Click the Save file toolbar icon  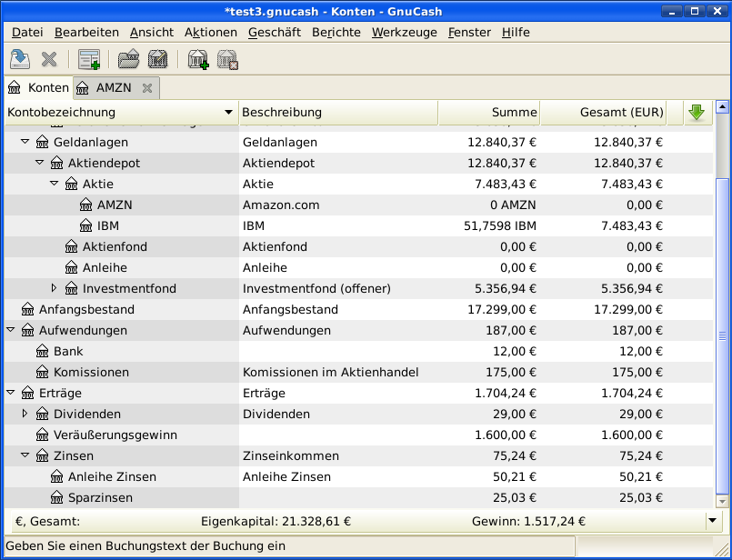[19, 60]
